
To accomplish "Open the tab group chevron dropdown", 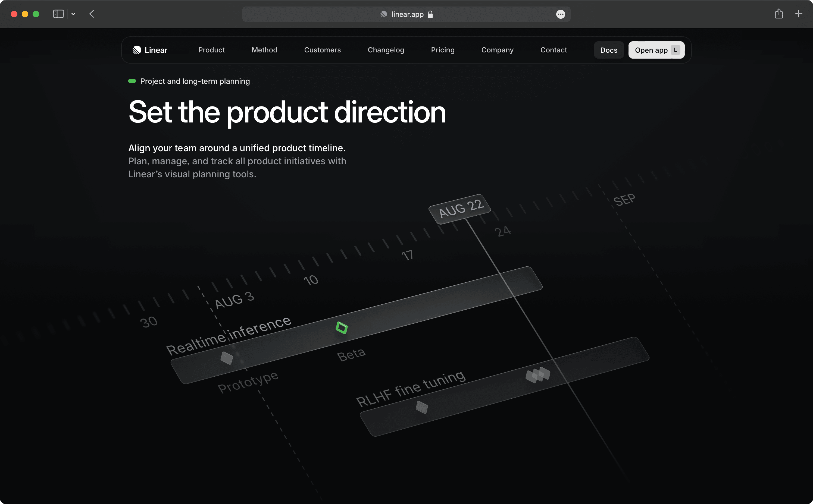I will 74,14.
